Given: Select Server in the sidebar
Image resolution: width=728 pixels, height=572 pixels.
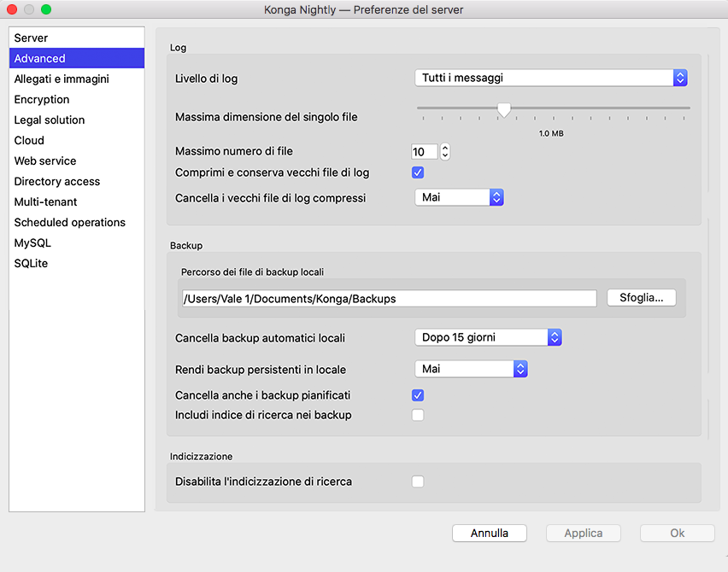Looking at the screenshot, I should 32,38.
